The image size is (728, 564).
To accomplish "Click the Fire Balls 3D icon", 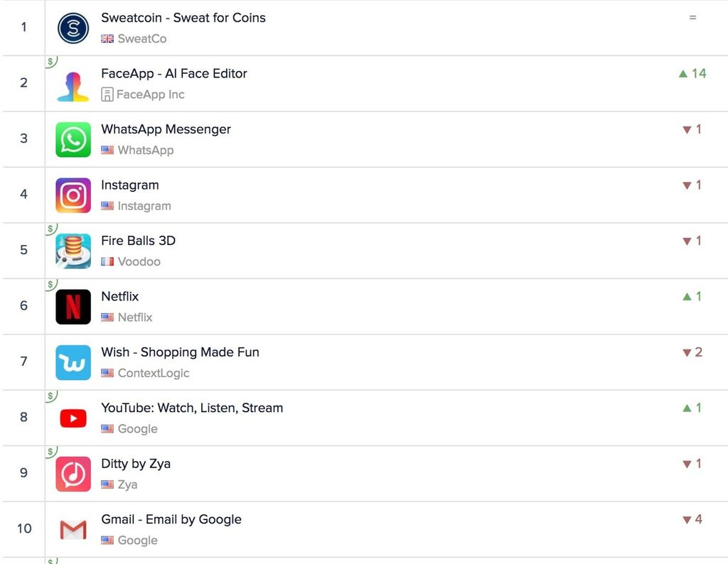I will [x=73, y=251].
